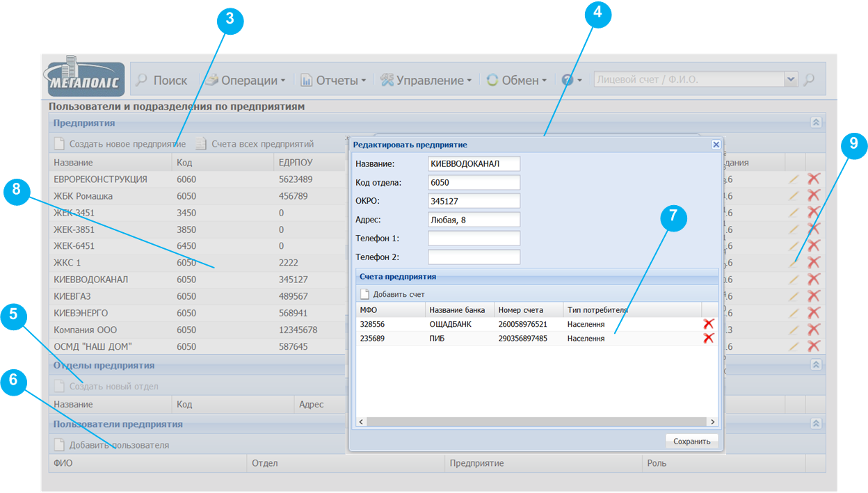Open the Обмен menu
The image size is (868, 493).
[516, 81]
